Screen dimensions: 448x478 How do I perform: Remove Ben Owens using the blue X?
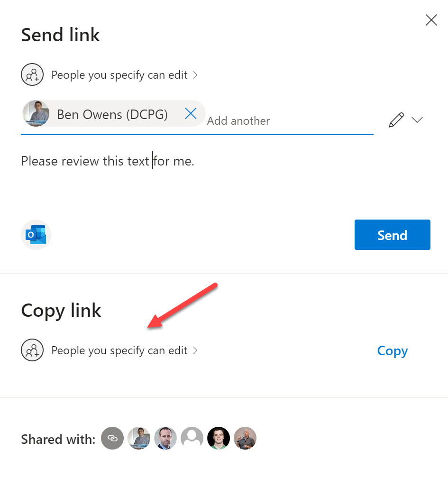[x=191, y=114]
